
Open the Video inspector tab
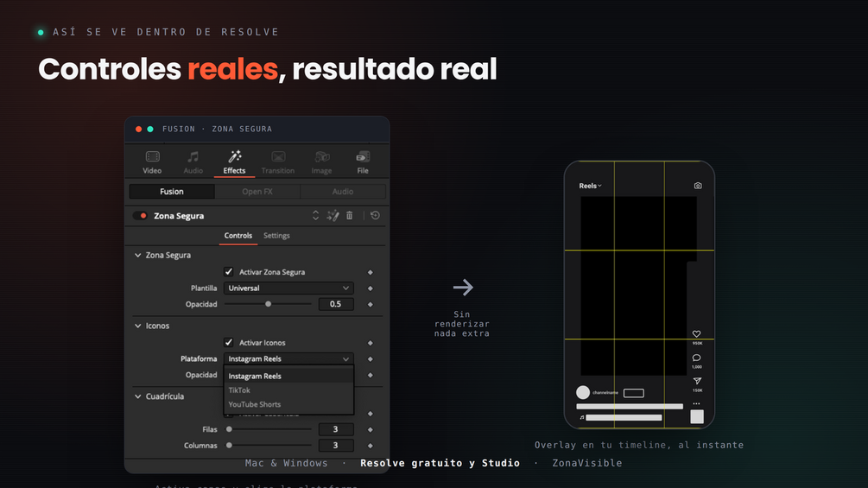152,162
